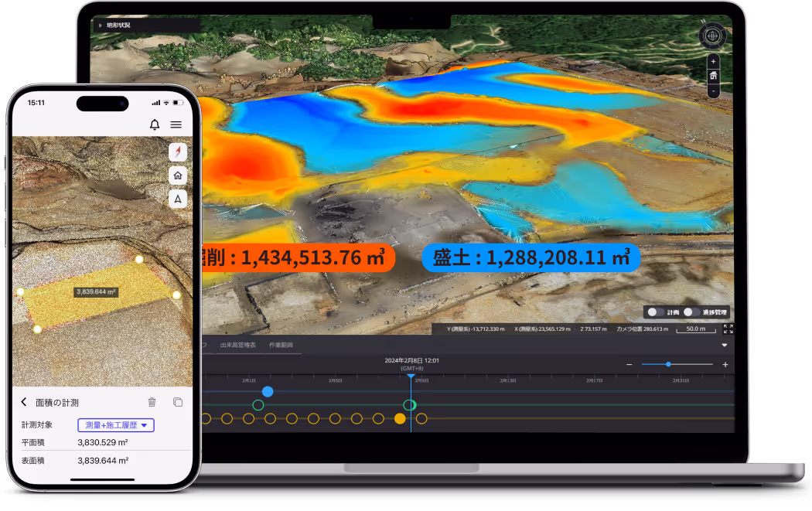812x511 pixels.
Task: Click the 表面積 value 3,839.644 m²
Action: pyautogui.click(x=103, y=461)
